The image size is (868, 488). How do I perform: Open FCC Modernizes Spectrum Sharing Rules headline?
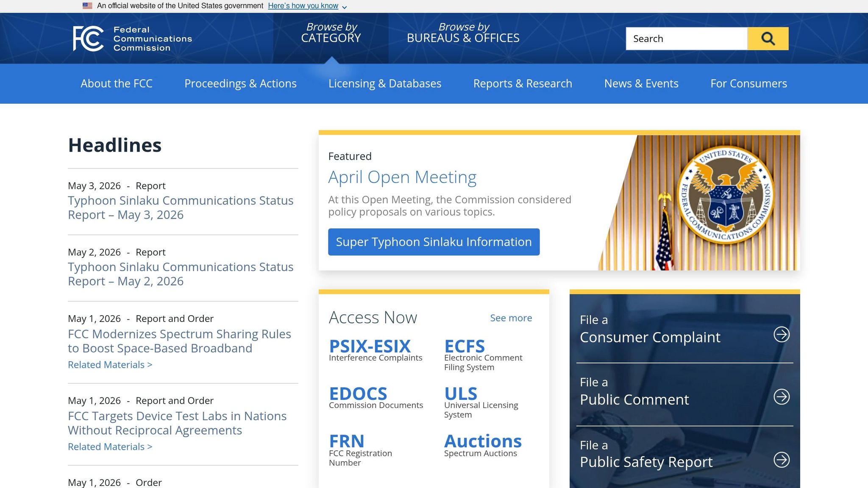point(179,341)
